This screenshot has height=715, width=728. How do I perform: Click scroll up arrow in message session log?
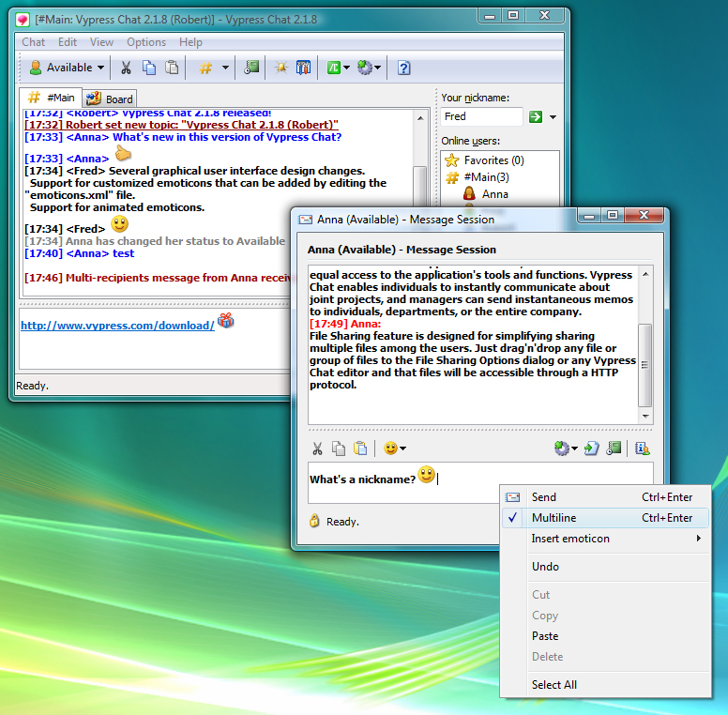645,274
